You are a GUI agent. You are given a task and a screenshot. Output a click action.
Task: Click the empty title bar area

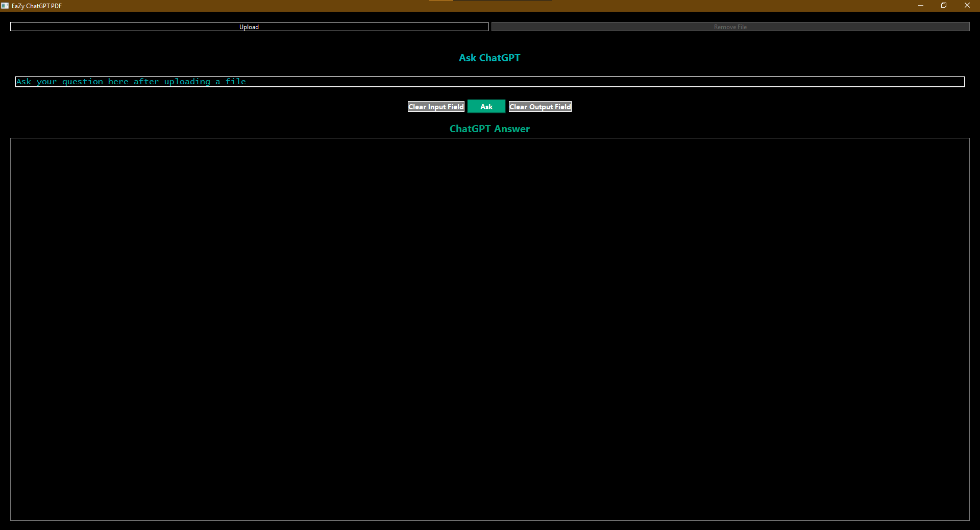click(x=306, y=6)
